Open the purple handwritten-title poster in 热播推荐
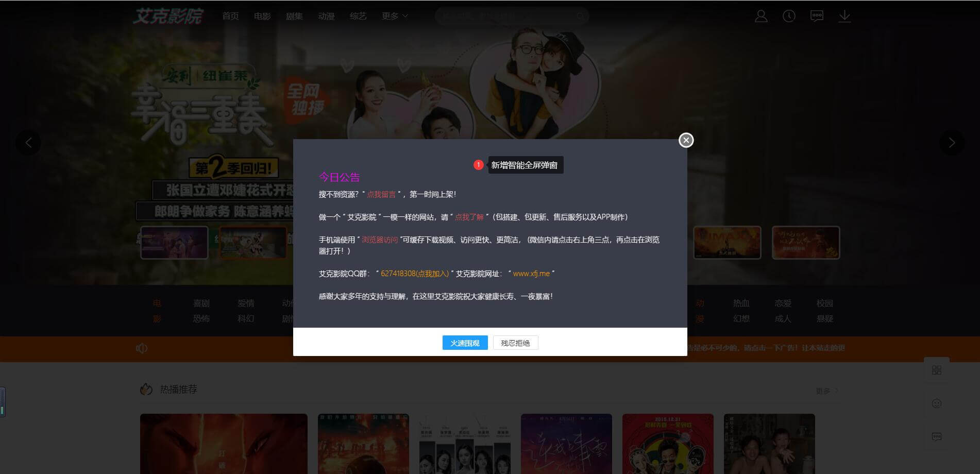 (x=566, y=444)
